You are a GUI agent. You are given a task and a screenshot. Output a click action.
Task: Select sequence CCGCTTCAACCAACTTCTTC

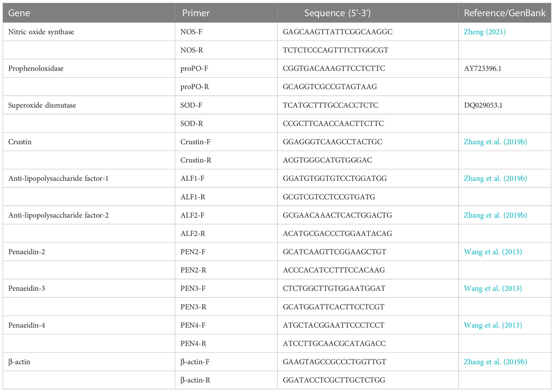(x=333, y=124)
